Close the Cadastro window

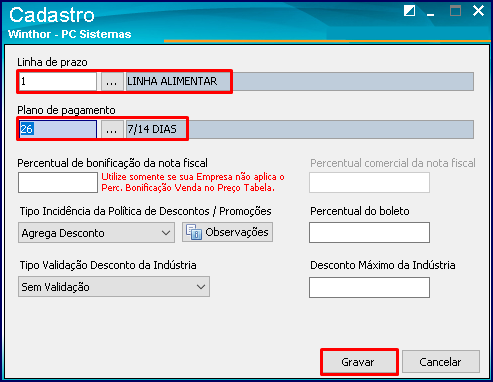pyautogui.click(x=478, y=11)
